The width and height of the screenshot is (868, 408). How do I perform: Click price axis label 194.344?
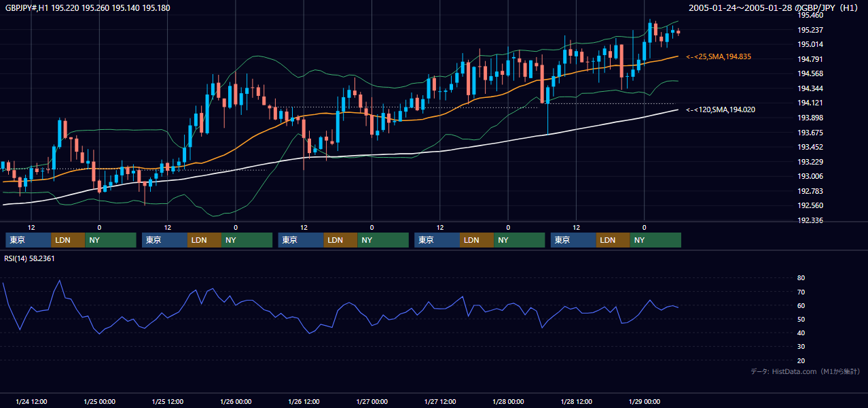pos(810,88)
